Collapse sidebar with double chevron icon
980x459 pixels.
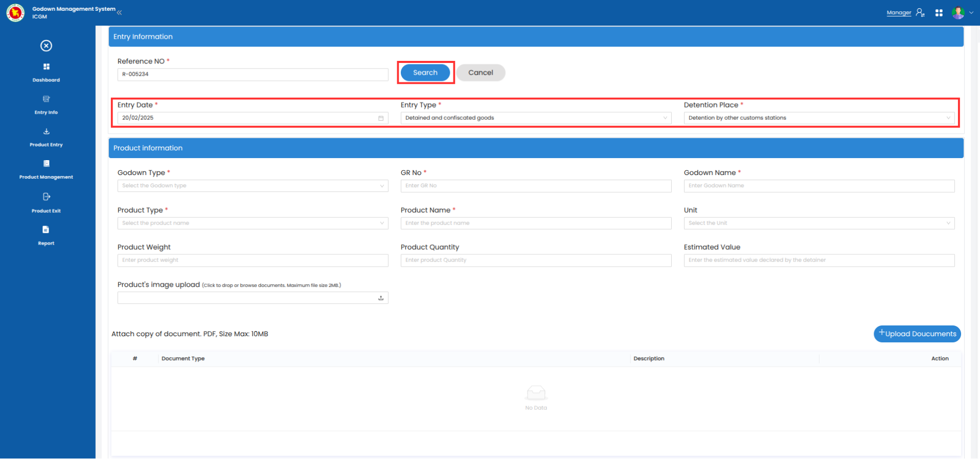[x=120, y=13]
